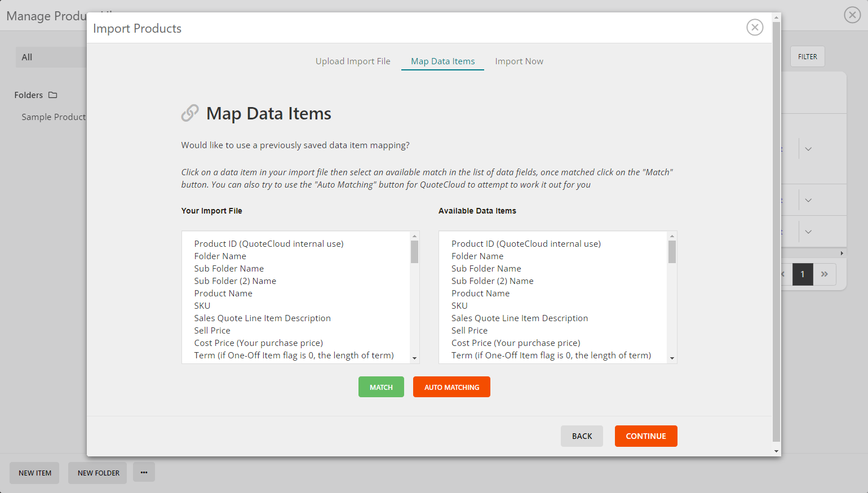Open the FILTER panel
This screenshot has height=493, width=868.
[x=807, y=56]
